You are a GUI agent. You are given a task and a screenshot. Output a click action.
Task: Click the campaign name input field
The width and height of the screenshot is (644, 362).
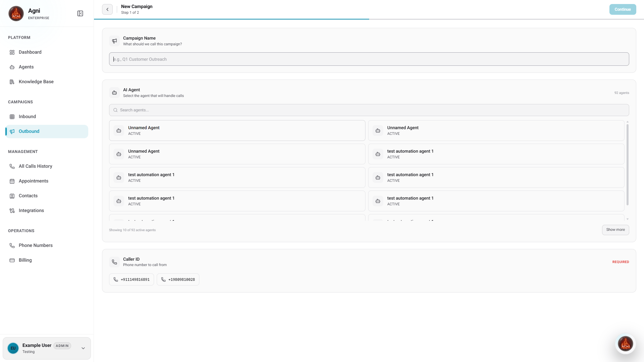(x=369, y=59)
